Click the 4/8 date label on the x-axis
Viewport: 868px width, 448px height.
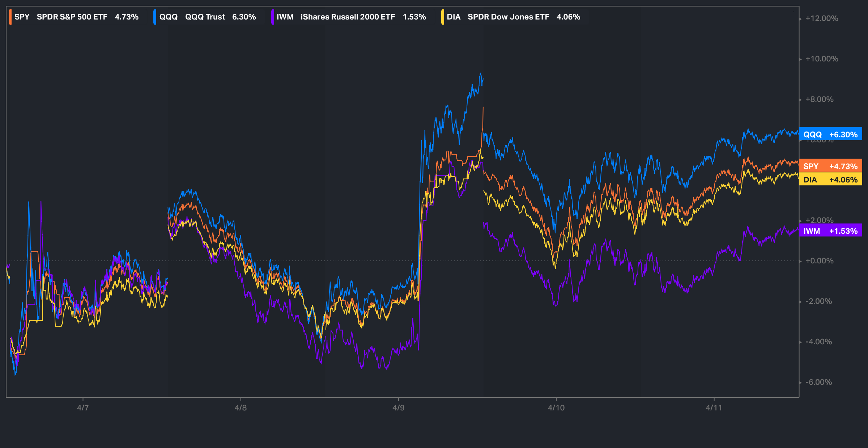click(x=241, y=408)
